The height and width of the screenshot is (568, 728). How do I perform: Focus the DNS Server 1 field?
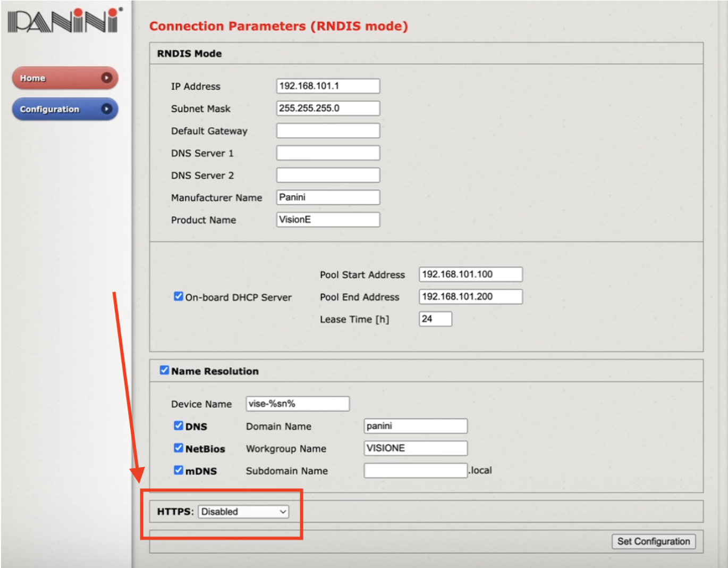328,153
